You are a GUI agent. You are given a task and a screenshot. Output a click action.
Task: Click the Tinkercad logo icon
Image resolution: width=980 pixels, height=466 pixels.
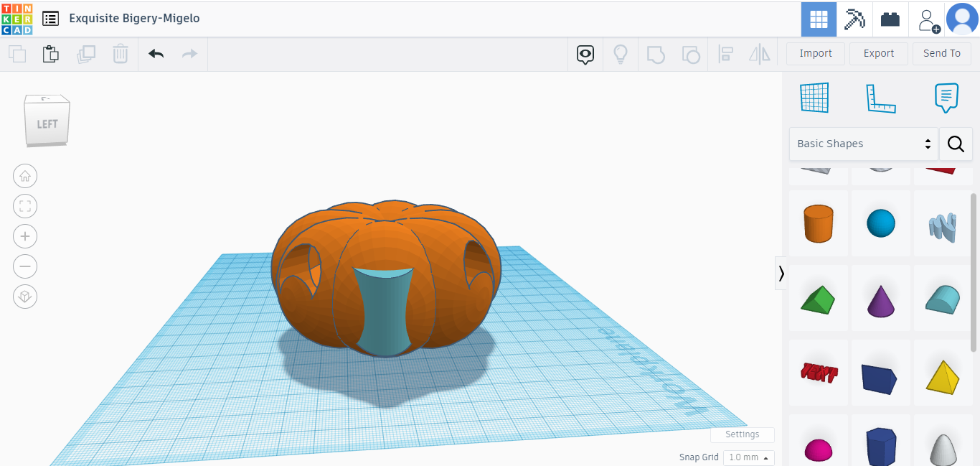point(17,19)
